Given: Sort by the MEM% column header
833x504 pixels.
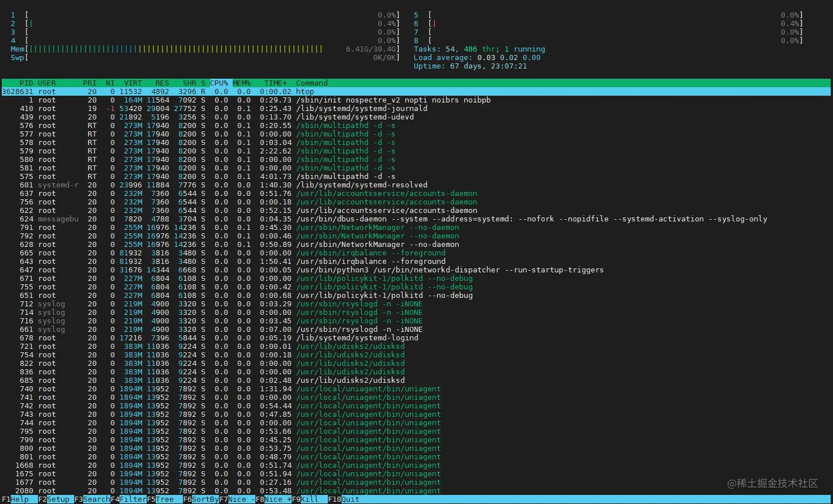Looking at the screenshot, I should [x=242, y=83].
